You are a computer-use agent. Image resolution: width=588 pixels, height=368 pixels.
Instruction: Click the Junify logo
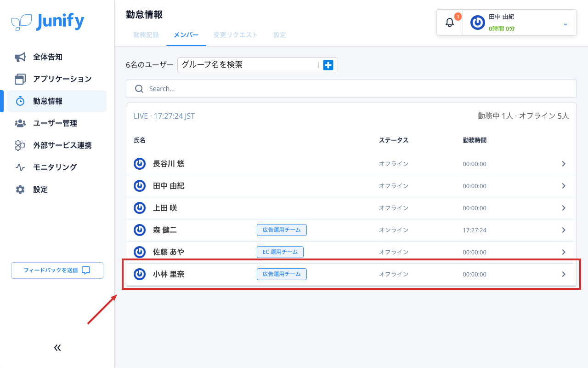(48, 22)
